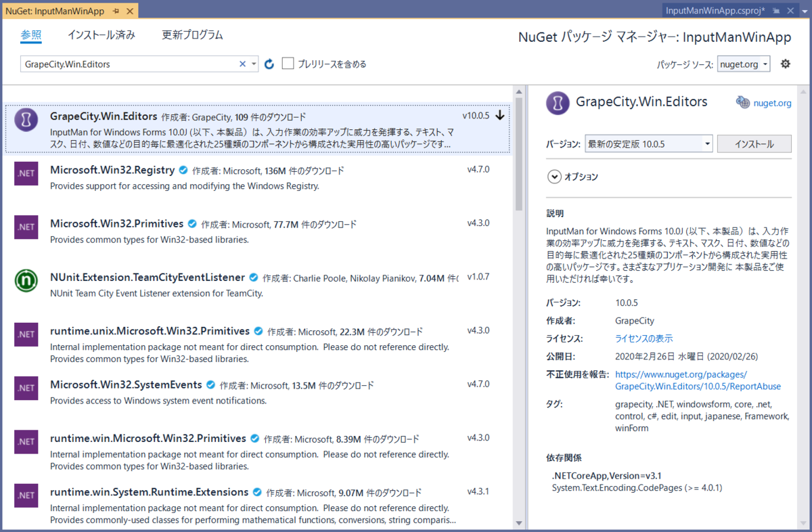
Task: Click the runtime.unix.Microsoft.Win32.Primitives .NET icon
Action: [x=26, y=334]
